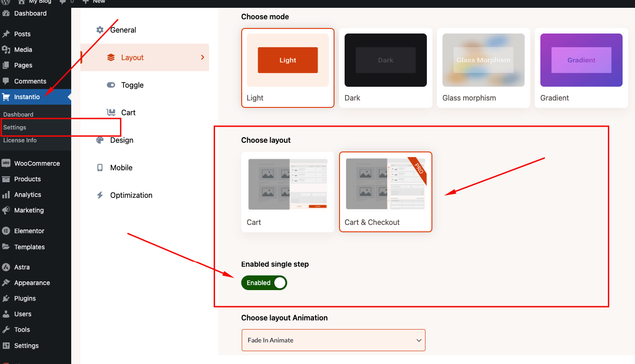Click the Mobile phone icon
635x364 pixels.
pos(100,168)
